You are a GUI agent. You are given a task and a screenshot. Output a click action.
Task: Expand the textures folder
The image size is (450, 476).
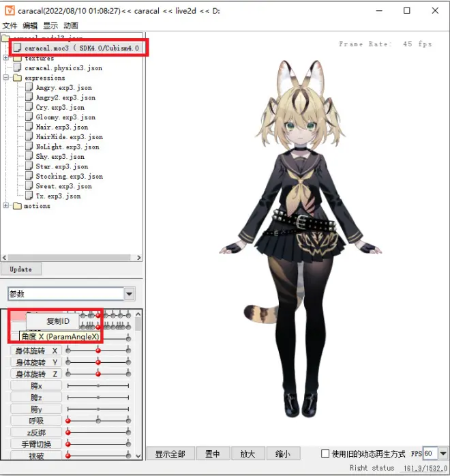[5, 58]
